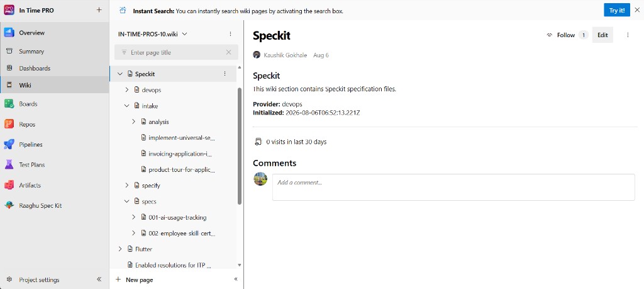
Task: Open Boards from the sidebar
Action: click(x=28, y=104)
